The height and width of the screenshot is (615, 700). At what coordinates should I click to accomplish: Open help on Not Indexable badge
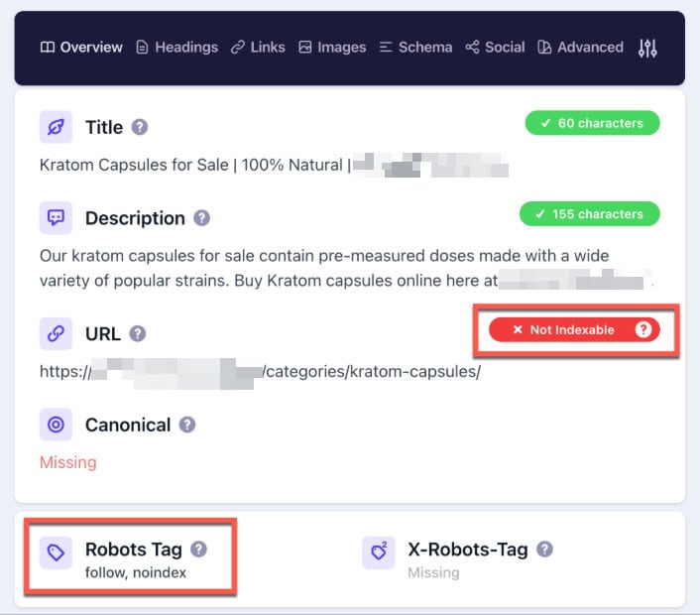pos(643,329)
